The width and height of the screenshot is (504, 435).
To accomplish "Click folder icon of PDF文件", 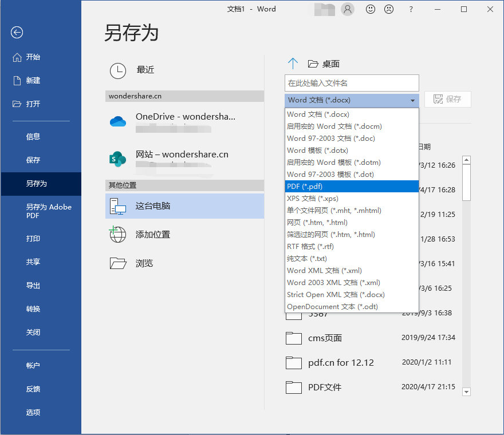I will [293, 387].
